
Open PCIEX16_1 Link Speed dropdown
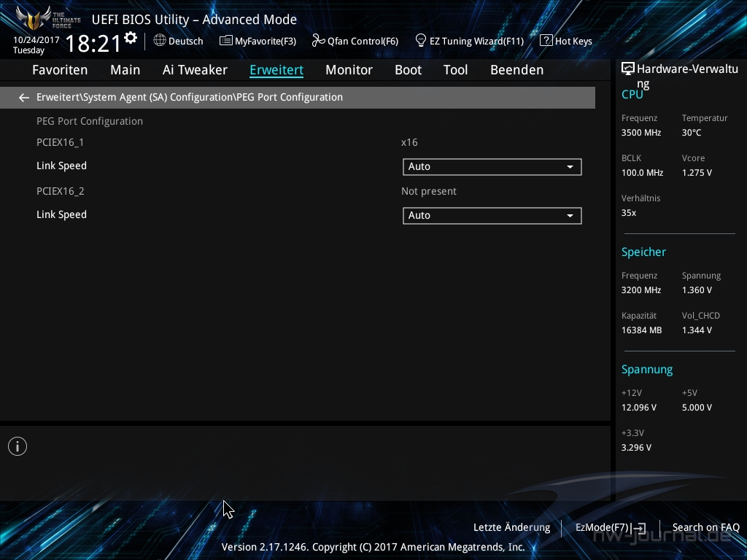[491, 167]
